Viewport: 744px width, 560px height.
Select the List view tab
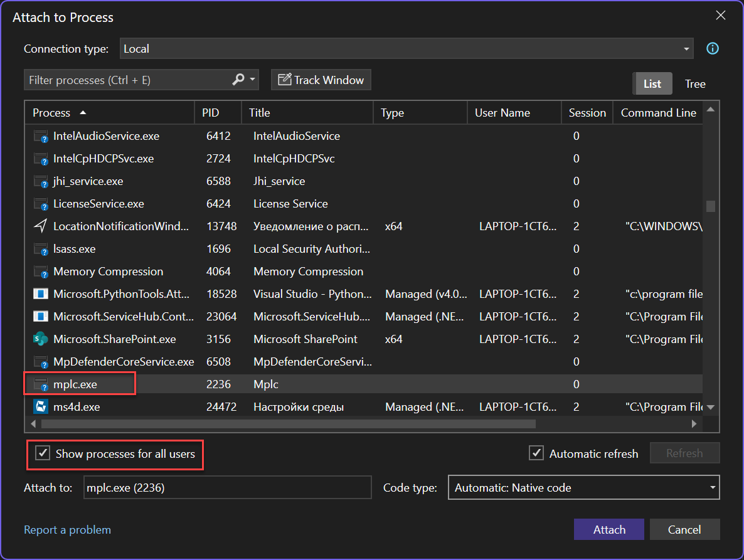652,84
